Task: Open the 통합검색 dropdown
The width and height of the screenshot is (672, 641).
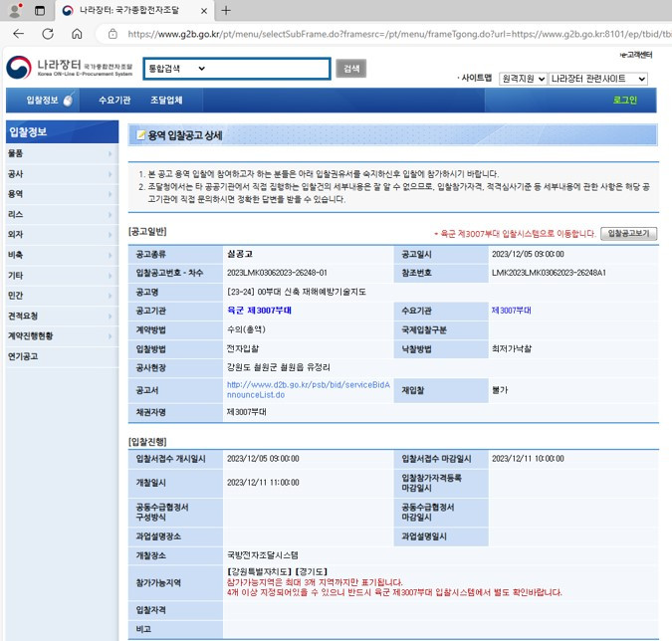Action: click(177, 69)
